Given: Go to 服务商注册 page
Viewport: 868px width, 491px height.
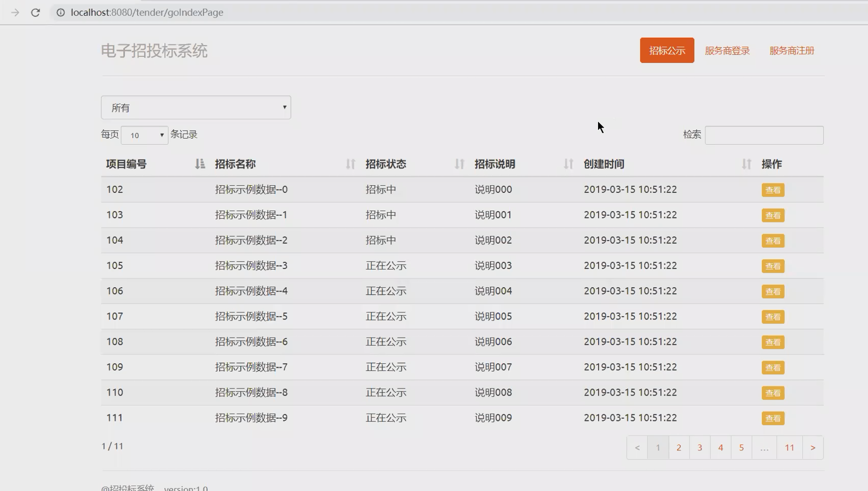Looking at the screenshot, I should click(x=792, y=50).
